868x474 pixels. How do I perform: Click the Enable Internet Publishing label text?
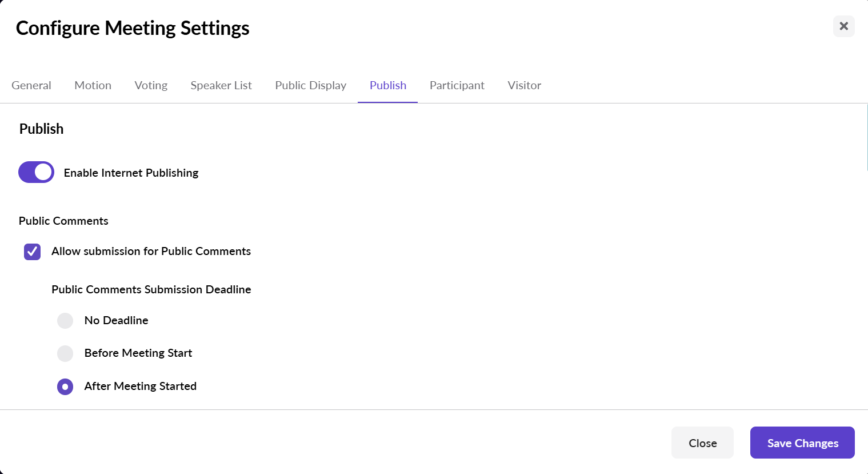[131, 173]
